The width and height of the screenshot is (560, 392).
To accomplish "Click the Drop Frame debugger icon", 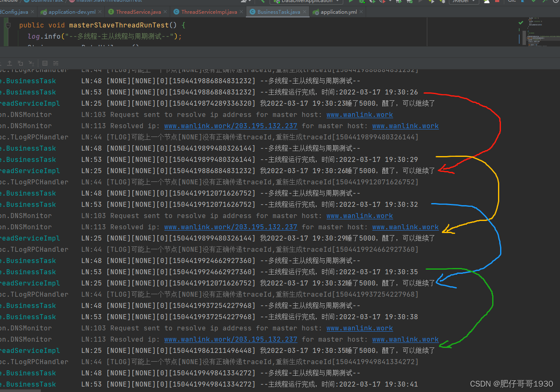I will (20, 63).
